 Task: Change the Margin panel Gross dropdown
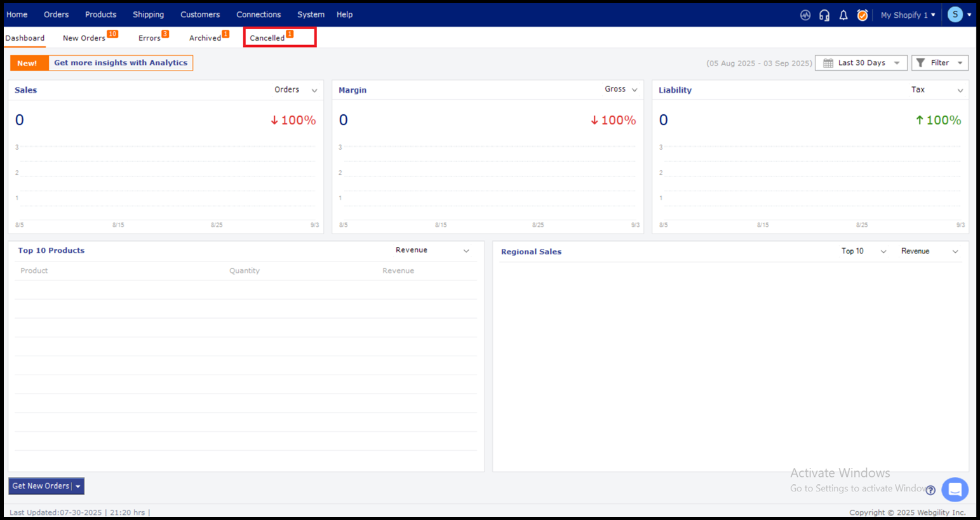(621, 90)
